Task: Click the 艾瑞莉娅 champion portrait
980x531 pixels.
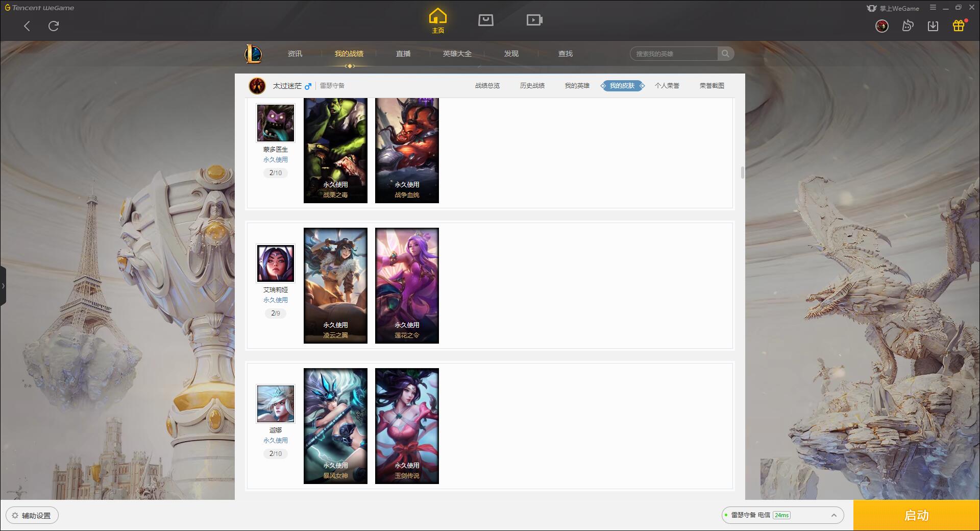Action: pyautogui.click(x=276, y=263)
